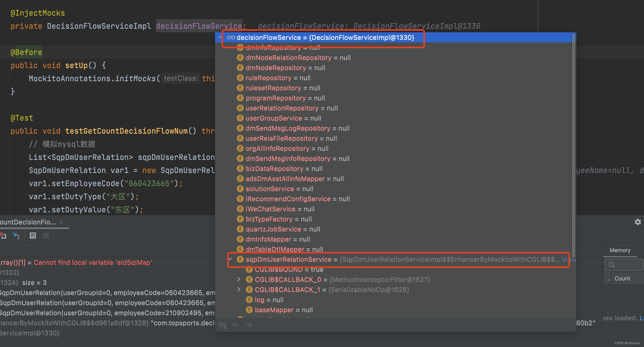This screenshot has height=347, width=644.
Task: Expand the CGLIB$CALLBACK_0 node
Action: pos(239,279)
